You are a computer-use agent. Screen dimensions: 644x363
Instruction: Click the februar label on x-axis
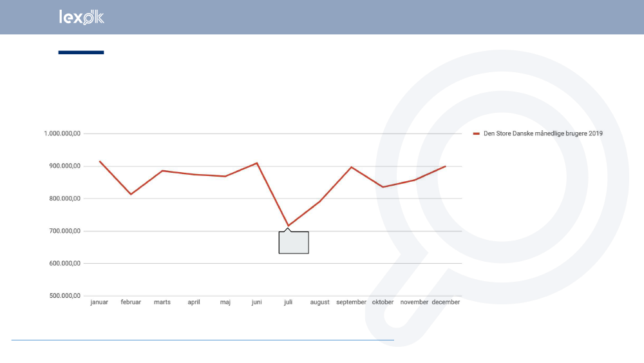point(131,302)
